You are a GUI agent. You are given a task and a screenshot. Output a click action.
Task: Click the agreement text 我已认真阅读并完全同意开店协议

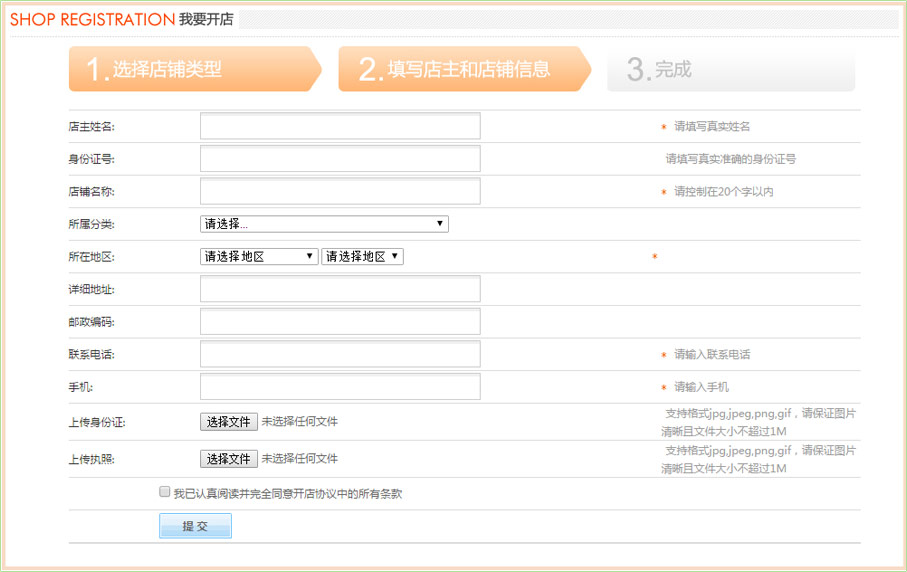pos(288,494)
